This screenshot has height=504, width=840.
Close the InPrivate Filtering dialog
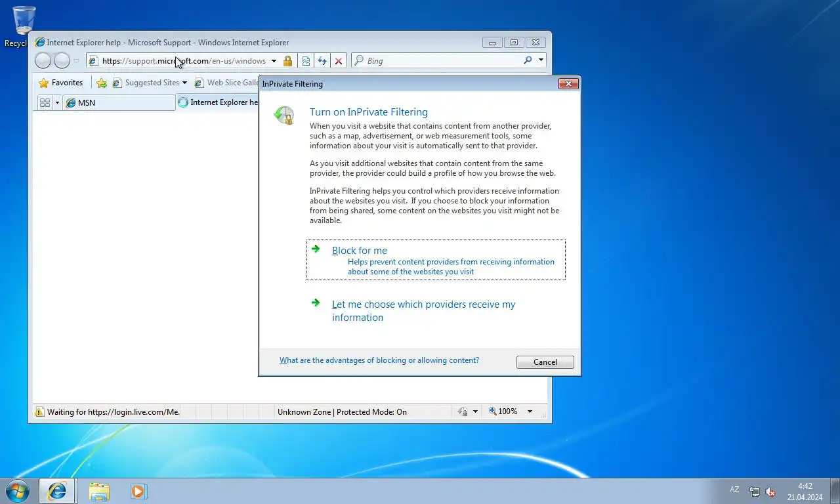(568, 83)
